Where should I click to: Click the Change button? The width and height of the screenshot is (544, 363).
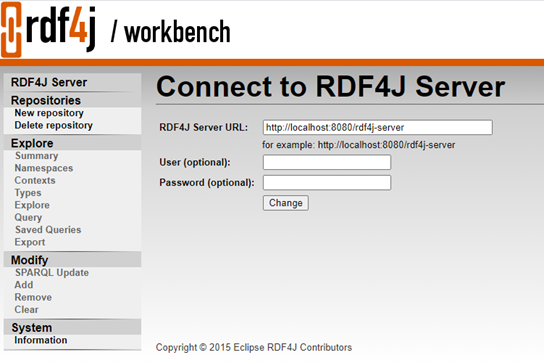[x=286, y=203]
